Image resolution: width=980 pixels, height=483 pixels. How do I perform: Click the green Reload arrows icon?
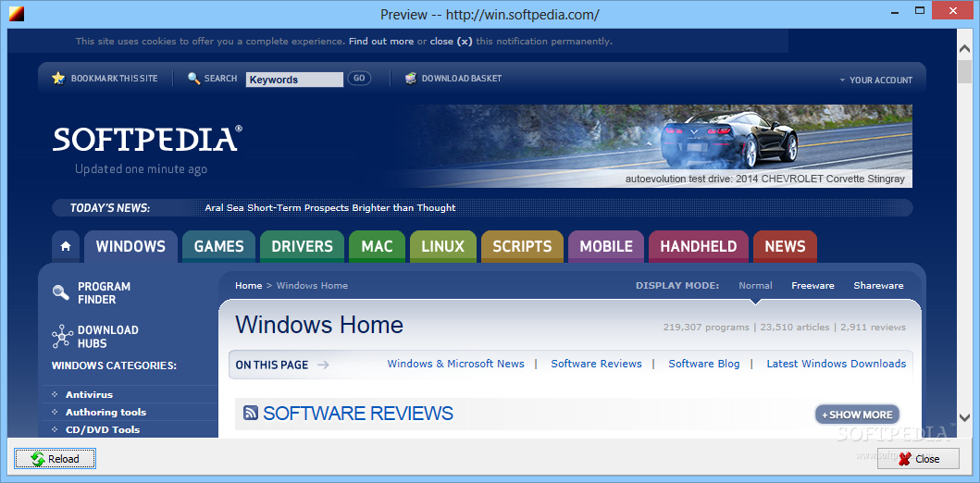coord(38,459)
